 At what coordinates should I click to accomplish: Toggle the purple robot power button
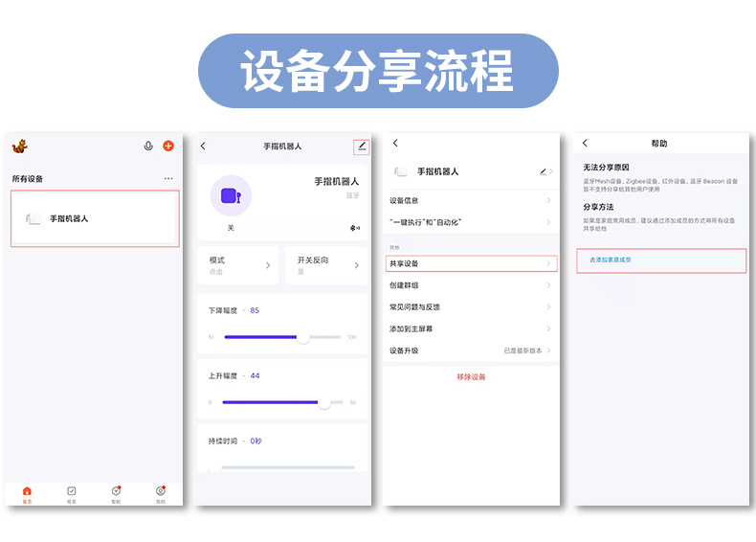point(231,195)
